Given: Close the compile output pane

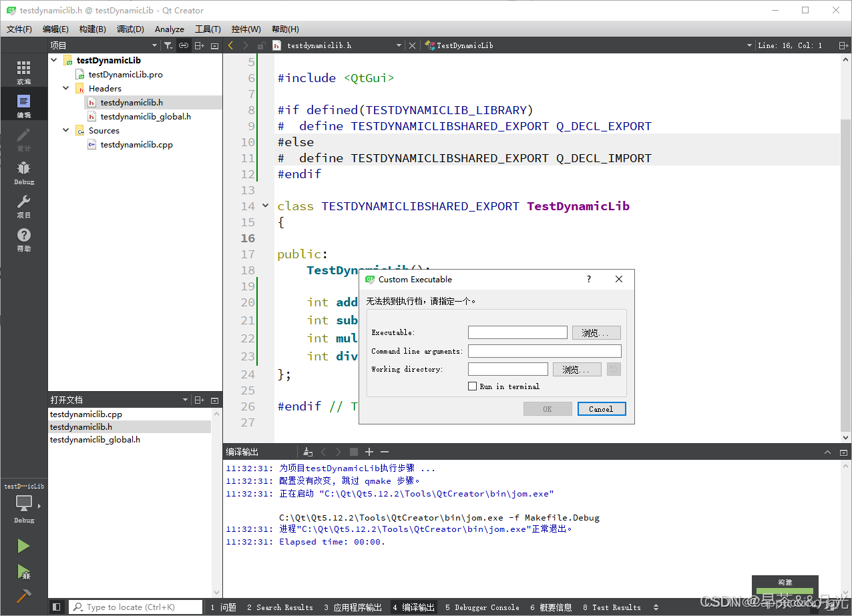Looking at the screenshot, I should coord(843,452).
